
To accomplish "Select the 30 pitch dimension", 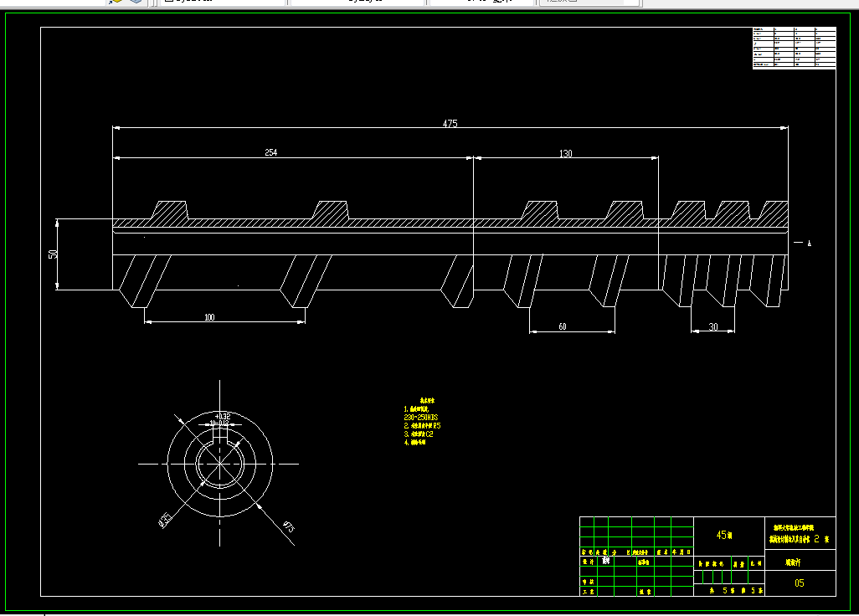I will pyautogui.click(x=712, y=326).
